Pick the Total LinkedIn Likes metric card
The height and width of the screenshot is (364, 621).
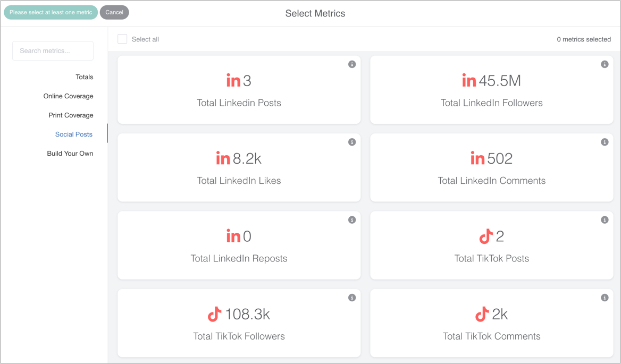tap(239, 168)
